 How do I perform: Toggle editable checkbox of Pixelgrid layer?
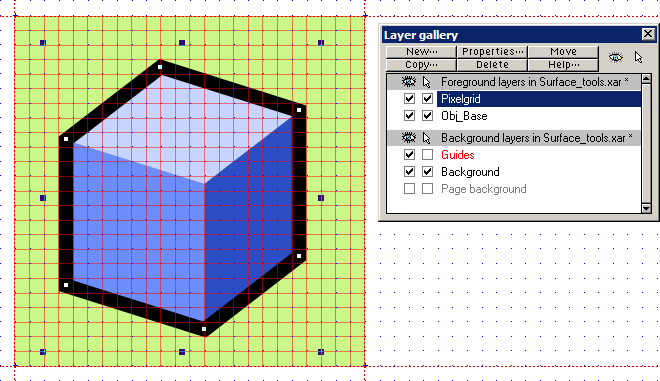[427, 99]
